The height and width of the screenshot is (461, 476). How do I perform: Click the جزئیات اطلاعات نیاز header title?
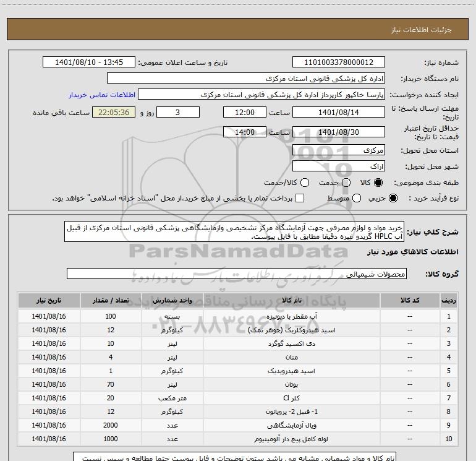pos(422,30)
